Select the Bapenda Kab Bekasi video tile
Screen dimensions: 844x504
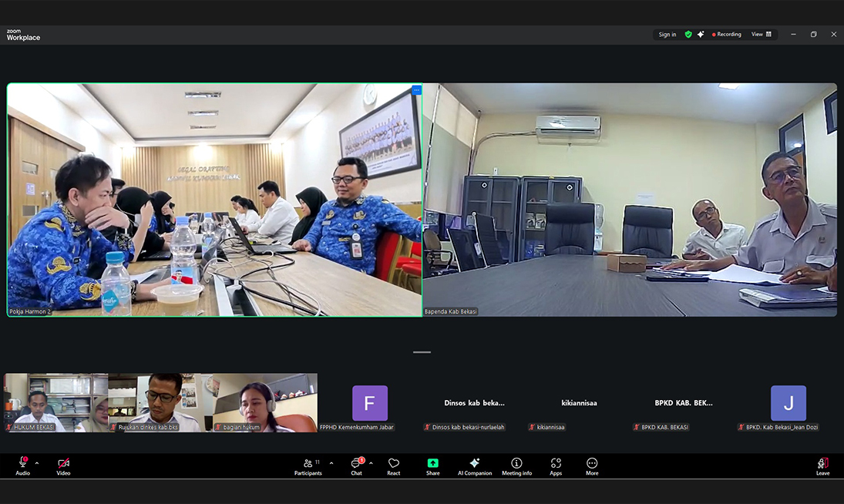click(x=629, y=200)
